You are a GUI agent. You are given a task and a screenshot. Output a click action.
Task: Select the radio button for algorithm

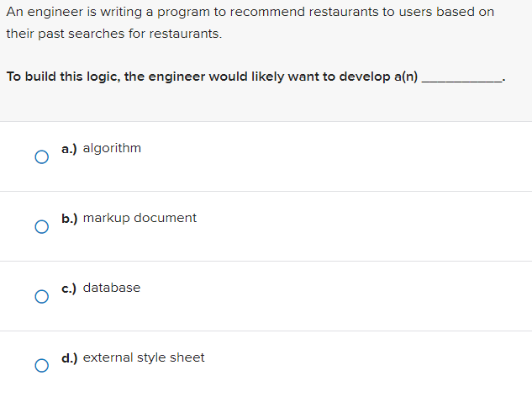pyautogui.click(x=40, y=156)
